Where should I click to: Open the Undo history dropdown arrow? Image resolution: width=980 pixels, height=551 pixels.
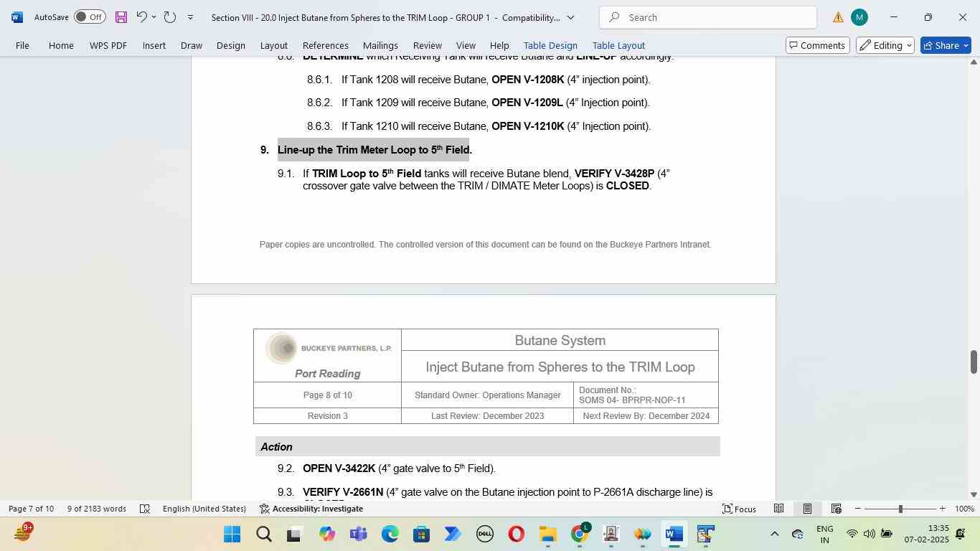click(x=154, y=17)
